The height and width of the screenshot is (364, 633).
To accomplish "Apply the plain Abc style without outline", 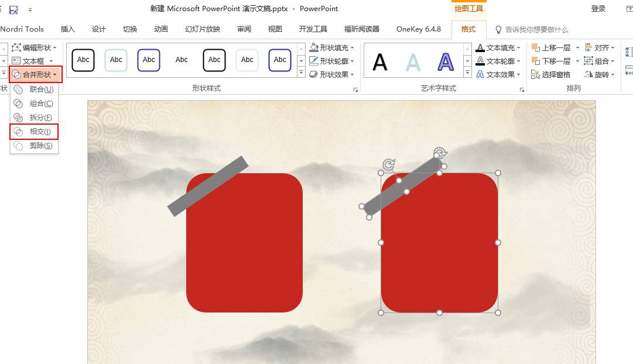I will click(182, 60).
